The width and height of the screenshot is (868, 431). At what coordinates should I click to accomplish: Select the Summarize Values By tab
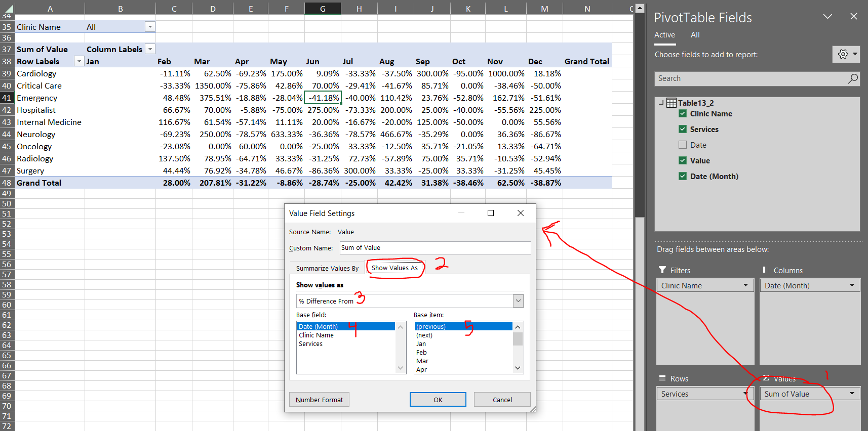point(327,268)
